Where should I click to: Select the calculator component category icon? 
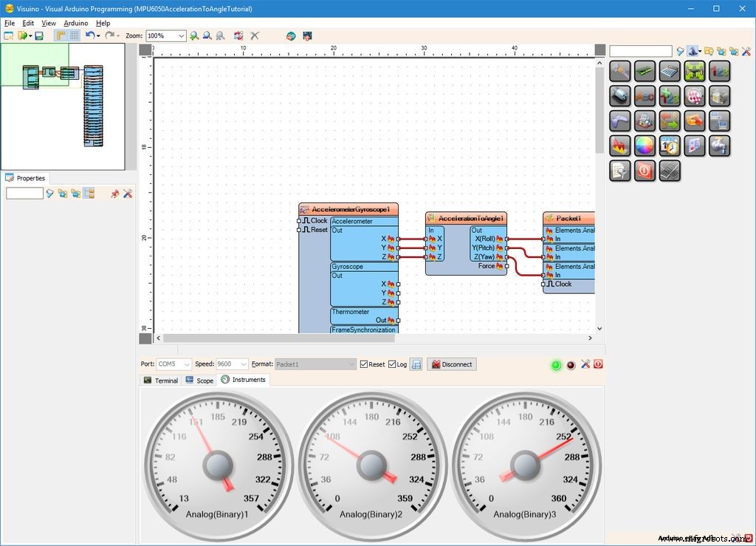pyautogui.click(x=670, y=71)
